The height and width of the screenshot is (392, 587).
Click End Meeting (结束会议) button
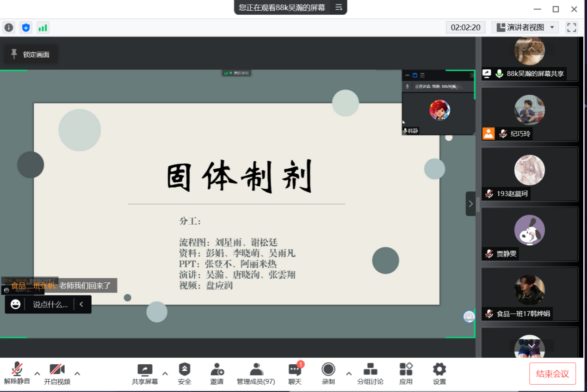[552, 374]
